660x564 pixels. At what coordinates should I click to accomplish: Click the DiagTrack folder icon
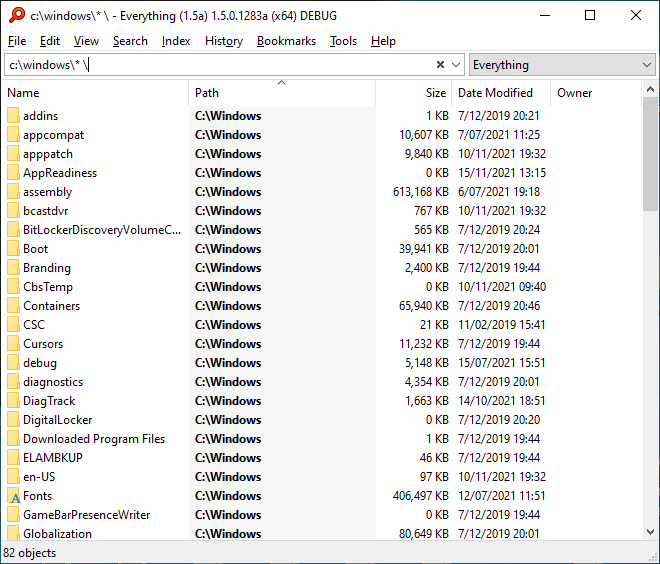pos(13,401)
